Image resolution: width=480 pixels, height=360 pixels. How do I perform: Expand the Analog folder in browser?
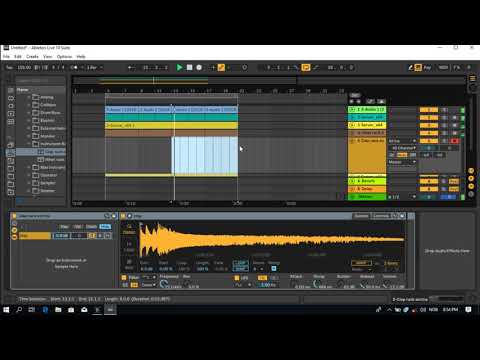coord(29,97)
